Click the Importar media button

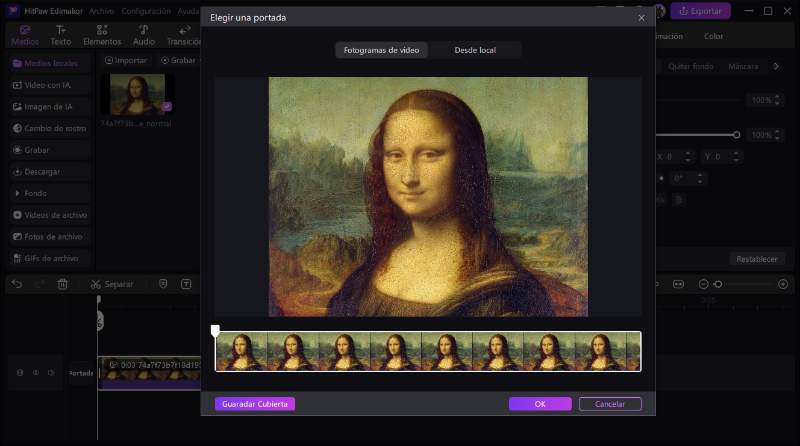(126, 60)
